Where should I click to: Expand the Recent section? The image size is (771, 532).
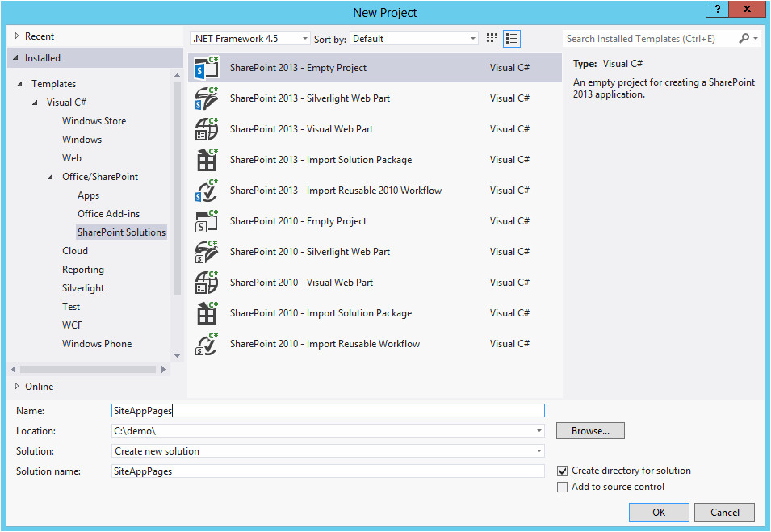(17, 36)
